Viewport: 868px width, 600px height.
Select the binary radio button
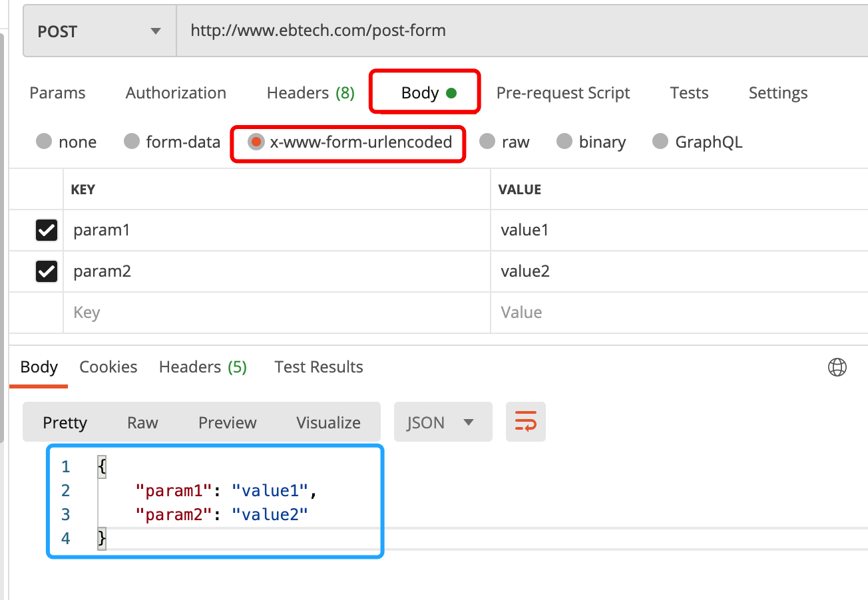[x=564, y=142]
